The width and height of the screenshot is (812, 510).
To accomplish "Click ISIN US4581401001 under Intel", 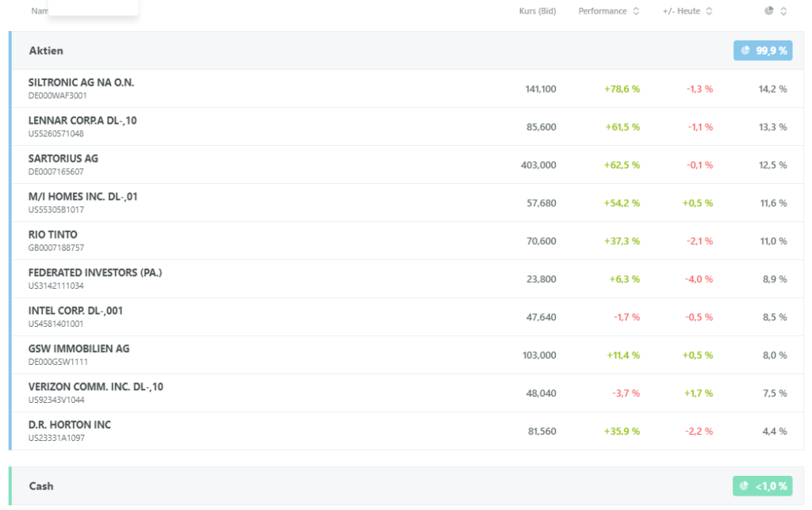I will pyautogui.click(x=56, y=324).
